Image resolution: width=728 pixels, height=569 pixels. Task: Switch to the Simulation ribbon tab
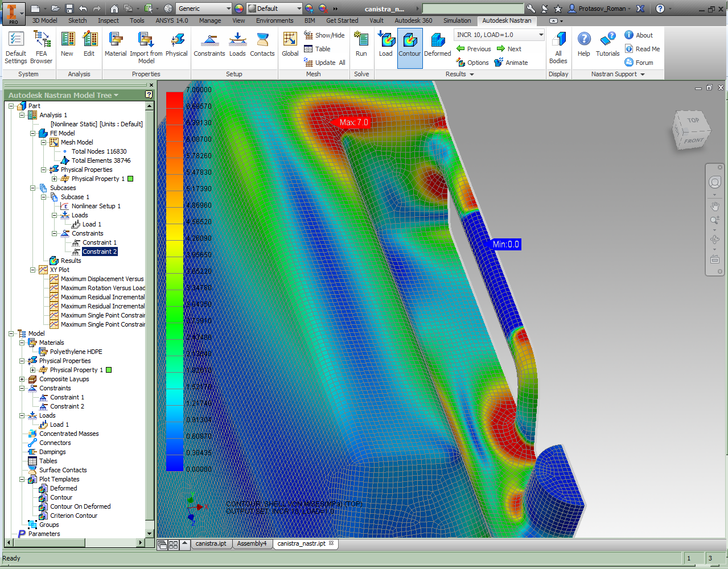coord(457,20)
